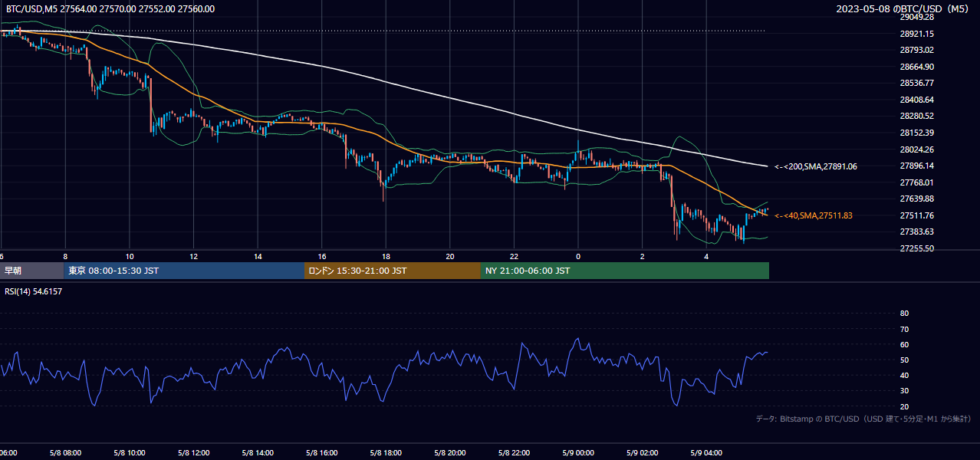980x460 pixels.
Task: Click the 東京 08:00-15:30 JST session bar
Action: [183, 271]
